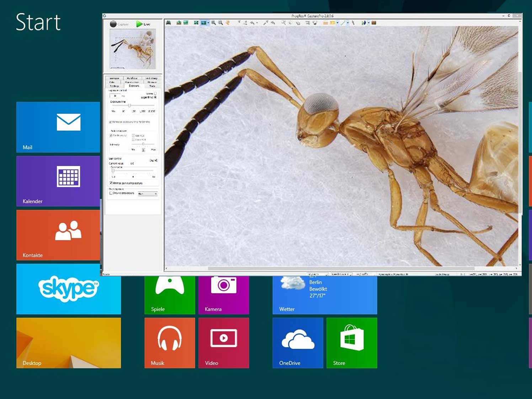Screen dimensions: 532x399
Task: Expand the dropdown next to line tool
Action: pyautogui.click(x=347, y=23)
